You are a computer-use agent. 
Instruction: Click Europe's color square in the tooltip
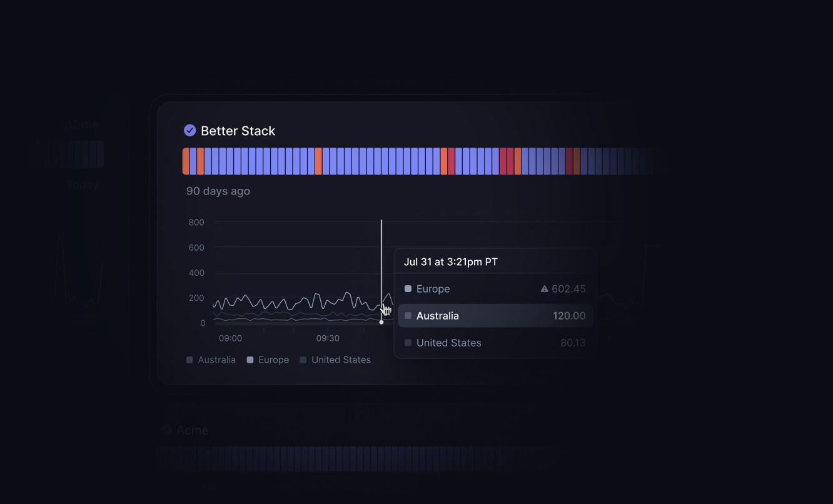(x=408, y=289)
